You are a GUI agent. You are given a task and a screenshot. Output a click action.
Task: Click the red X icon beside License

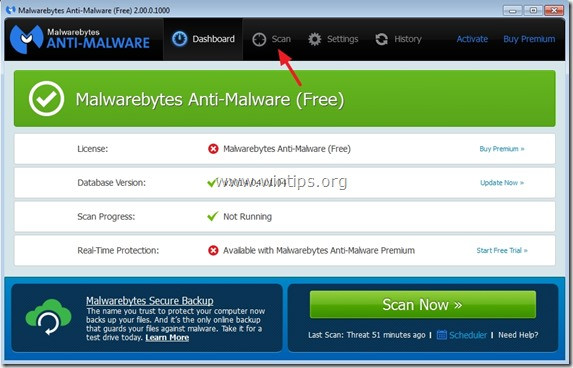click(x=213, y=149)
